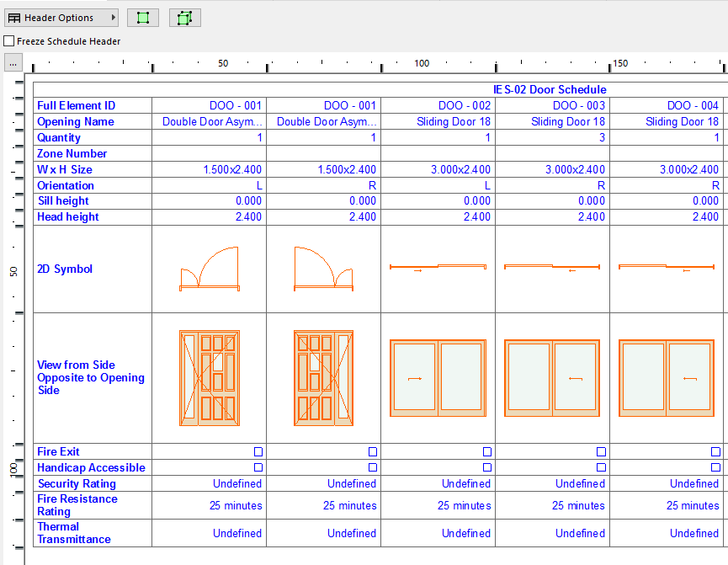The image size is (728, 565).
Task: Select View from Side Opposite header cell
Action: pyautogui.click(x=93, y=378)
